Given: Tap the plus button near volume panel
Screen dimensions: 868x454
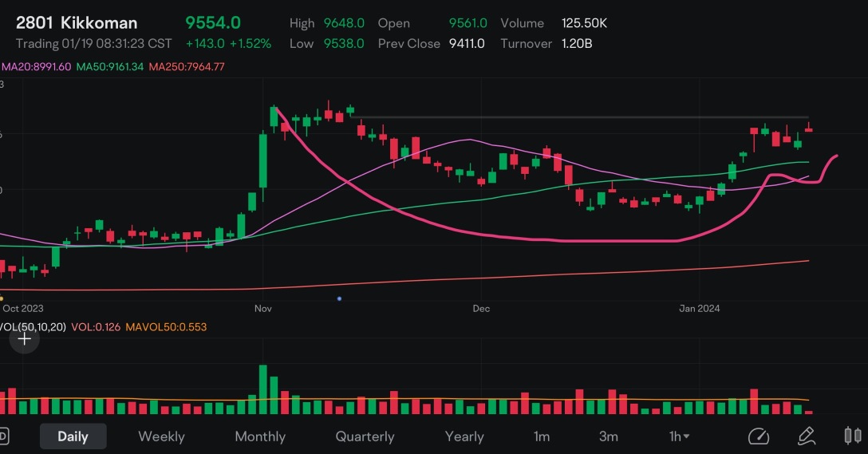Looking at the screenshot, I should point(25,339).
